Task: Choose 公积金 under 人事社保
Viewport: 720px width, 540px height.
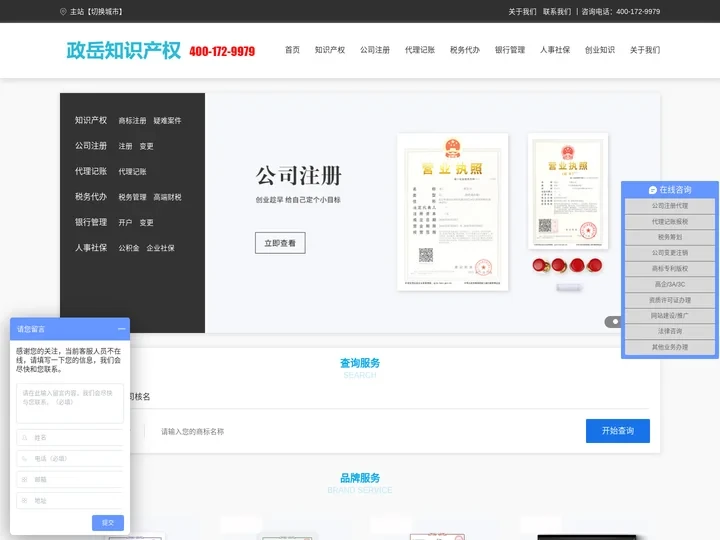Action: [129, 248]
